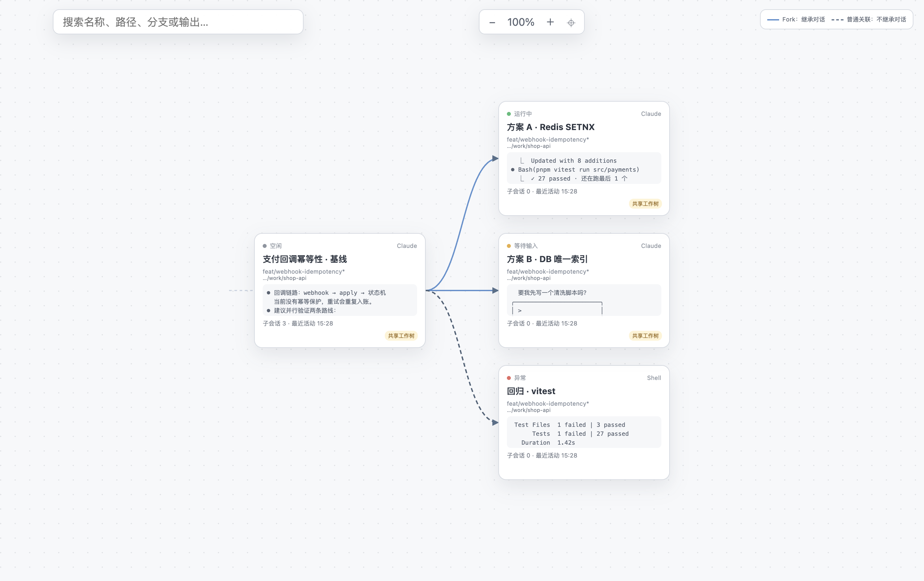Click the branch name on the 基线 card
924x581 pixels.
point(304,271)
